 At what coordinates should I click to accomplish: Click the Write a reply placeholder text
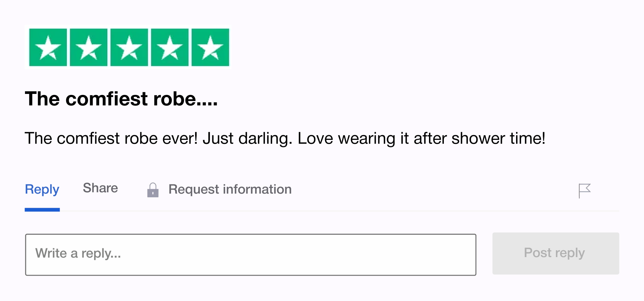pos(78,253)
